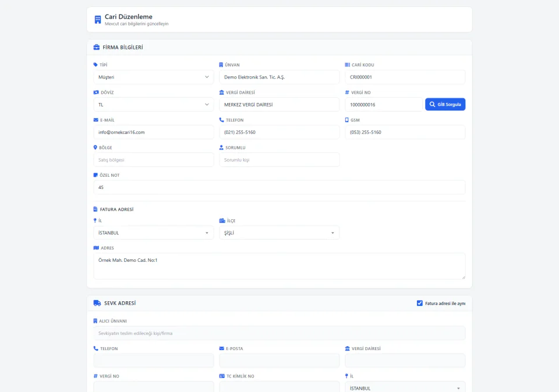
Task: Click the ID card icon beside TC KİMLİK NO
Action: [222, 376]
